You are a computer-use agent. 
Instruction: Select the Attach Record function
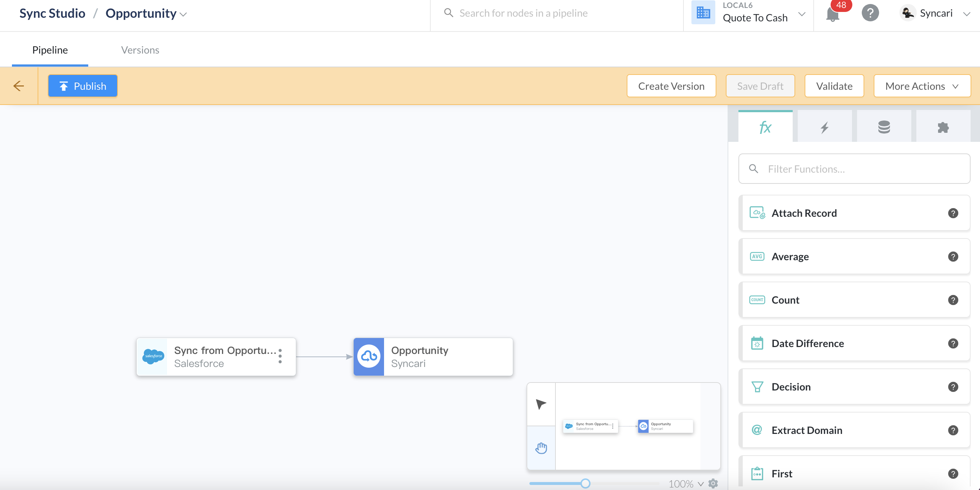pos(854,213)
